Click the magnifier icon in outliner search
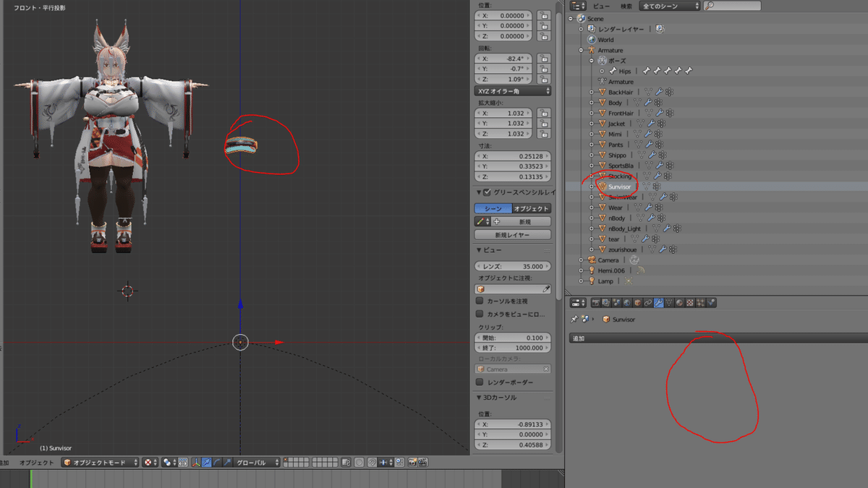This screenshot has height=488, width=868. pyautogui.click(x=710, y=6)
